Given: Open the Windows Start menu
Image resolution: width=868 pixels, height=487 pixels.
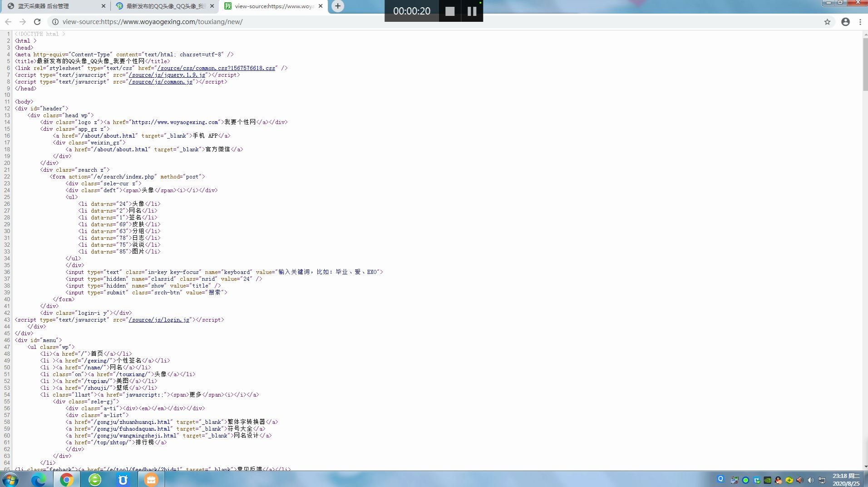Looking at the screenshot, I should (10, 479).
